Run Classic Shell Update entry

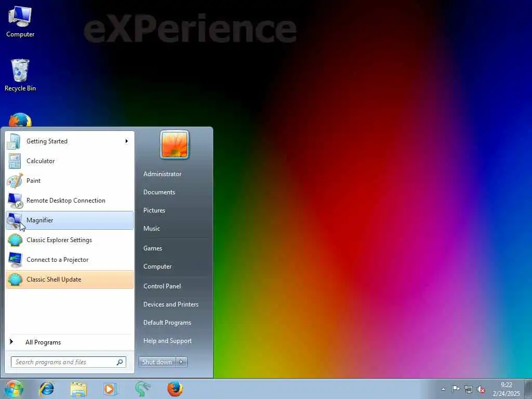(x=70, y=280)
